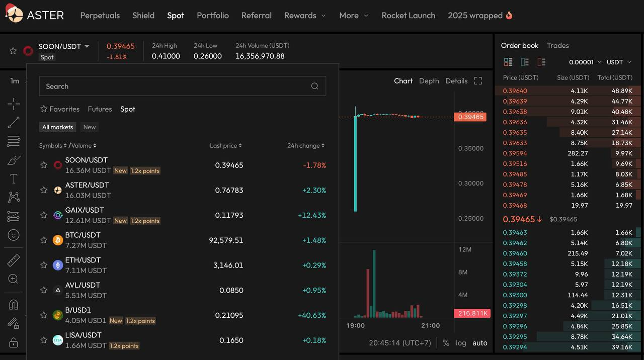644x360 pixels.
Task: Sort list by 24h change column
Action: pyautogui.click(x=305, y=146)
